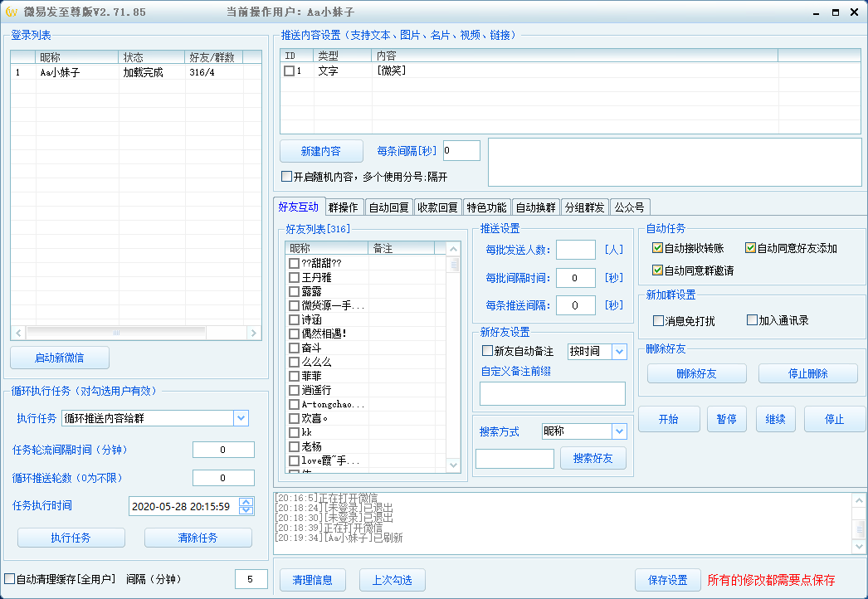The width and height of the screenshot is (868, 599).
Task: Click the app logo icon in the title bar
Action: coord(10,10)
